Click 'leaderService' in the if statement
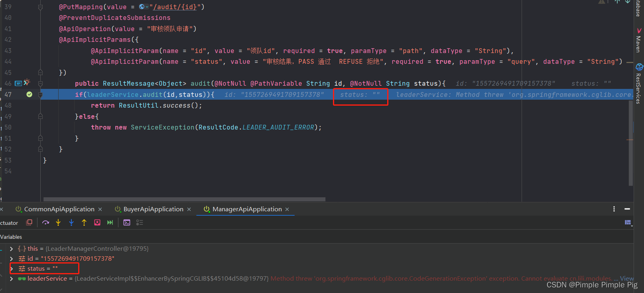This screenshot has height=293, width=644. tap(113, 94)
